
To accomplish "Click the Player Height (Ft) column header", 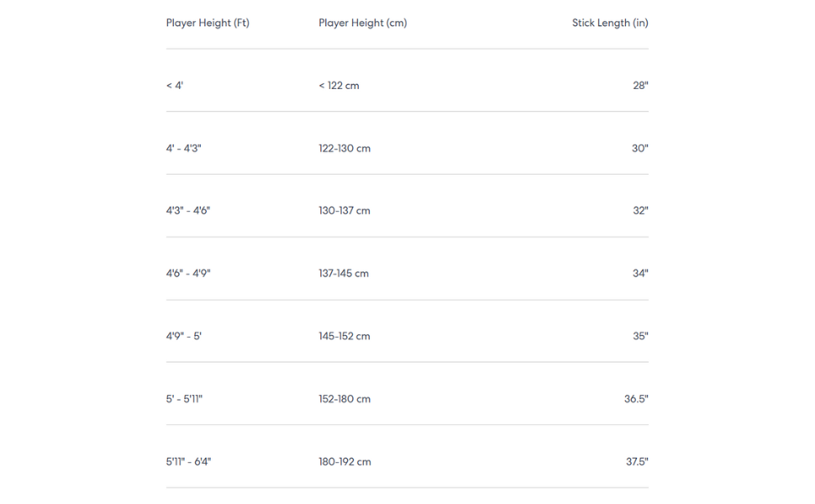I will (208, 23).
